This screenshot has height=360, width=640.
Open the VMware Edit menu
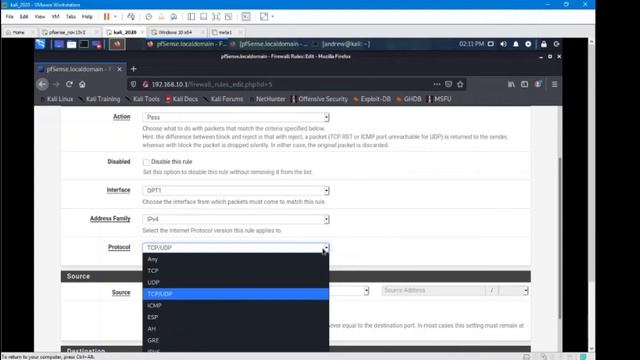point(24,17)
